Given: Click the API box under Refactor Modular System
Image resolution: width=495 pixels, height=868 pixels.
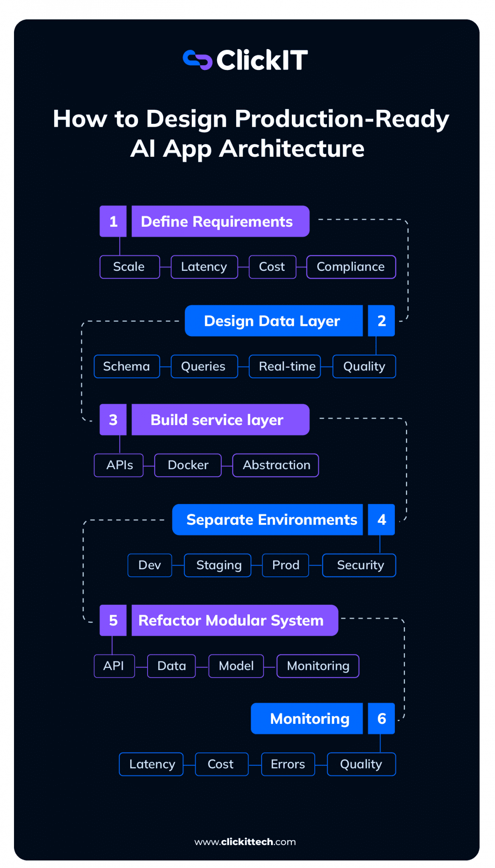Looking at the screenshot, I should [x=114, y=666].
